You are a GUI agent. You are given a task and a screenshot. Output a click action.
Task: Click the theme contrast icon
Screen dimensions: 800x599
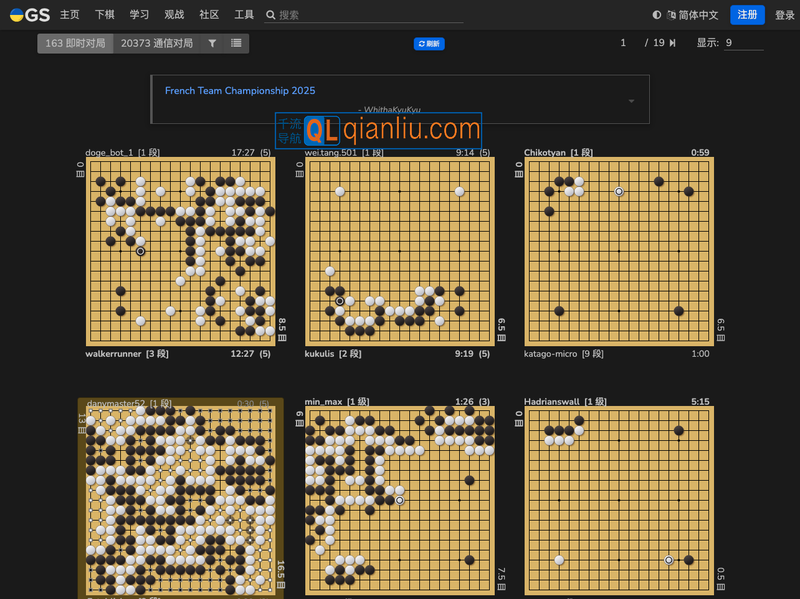click(657, 15)
